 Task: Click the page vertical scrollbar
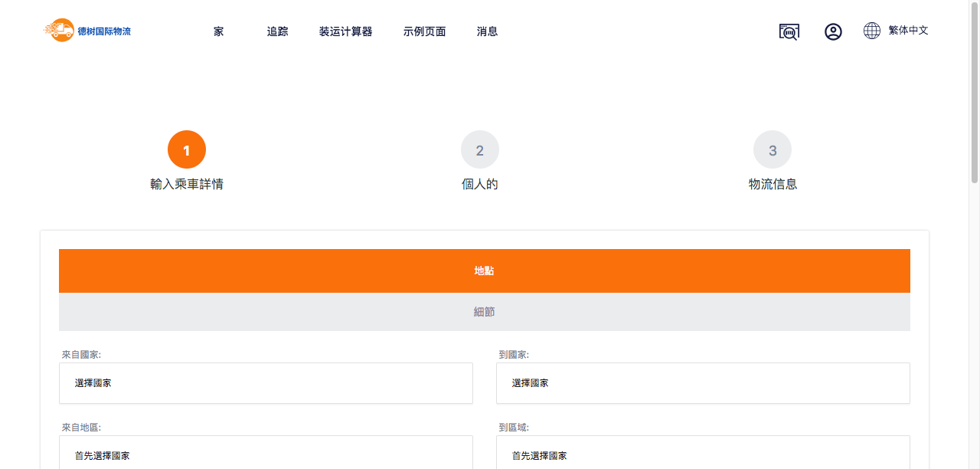[975, 92]
